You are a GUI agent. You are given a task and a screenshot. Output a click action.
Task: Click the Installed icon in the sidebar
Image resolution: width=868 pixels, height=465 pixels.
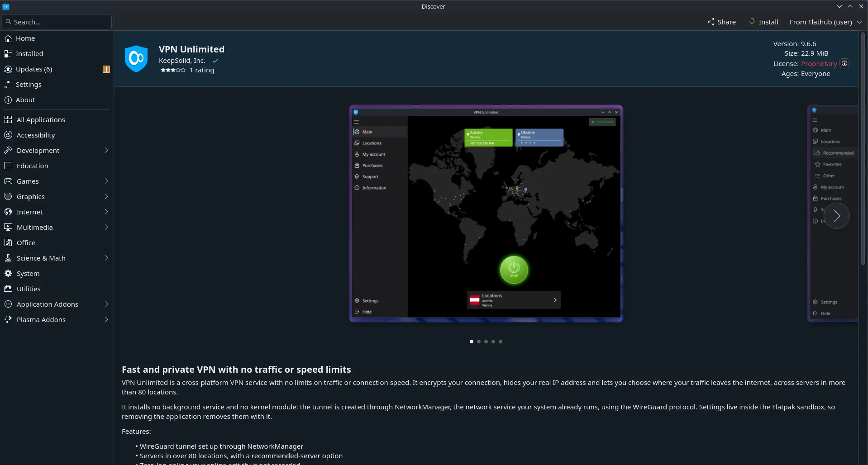coord(8,54)
